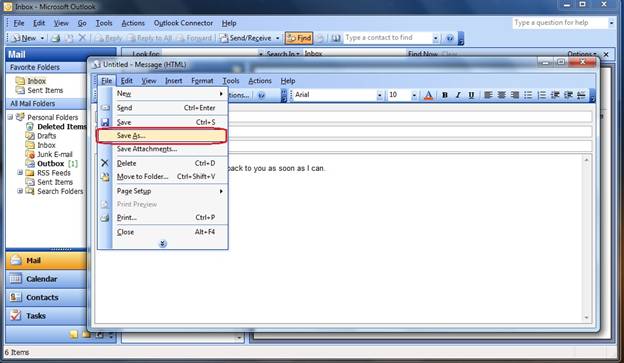624x363 pixels.
Task: Click the Type a contact to find field
Action: (x=388, y=38)
